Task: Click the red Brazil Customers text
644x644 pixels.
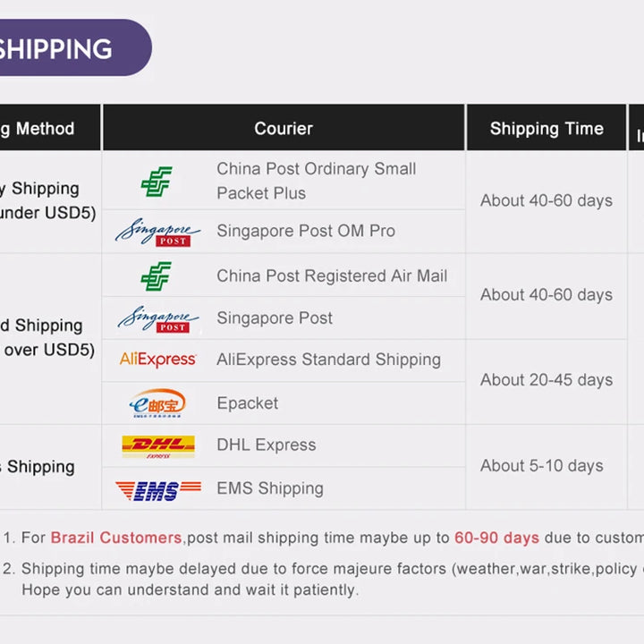Action: pyautogui.click(x=116, y=538)
